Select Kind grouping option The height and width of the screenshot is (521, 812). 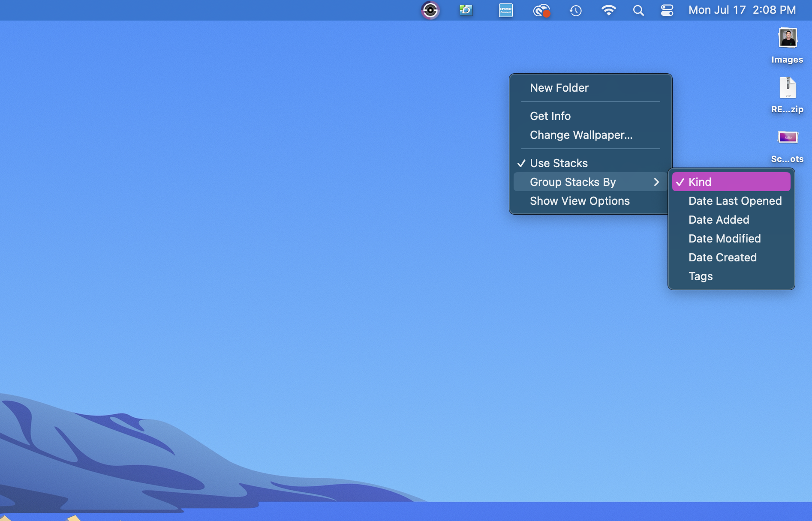731,182
